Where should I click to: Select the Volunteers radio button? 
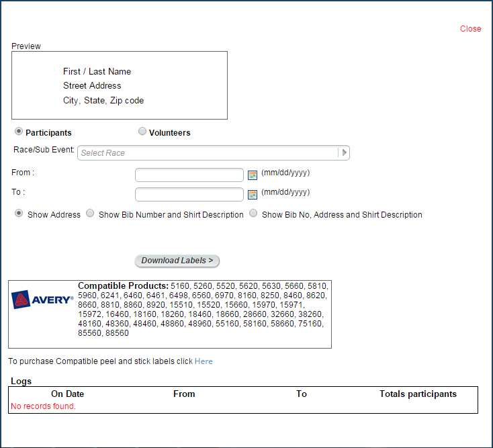[x=142, y=132]
